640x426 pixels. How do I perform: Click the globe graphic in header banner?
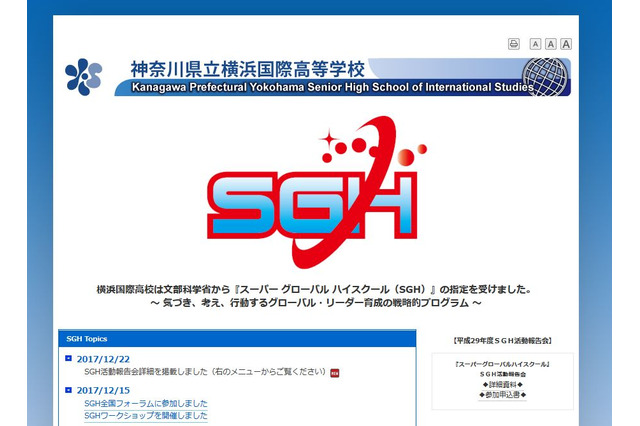click(545, 77)
